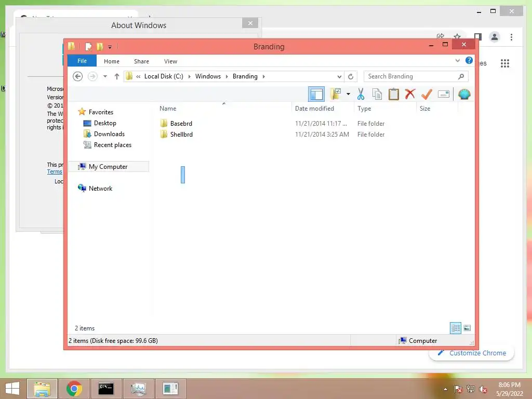Switch to the View ribbon tab

point(170,61)
